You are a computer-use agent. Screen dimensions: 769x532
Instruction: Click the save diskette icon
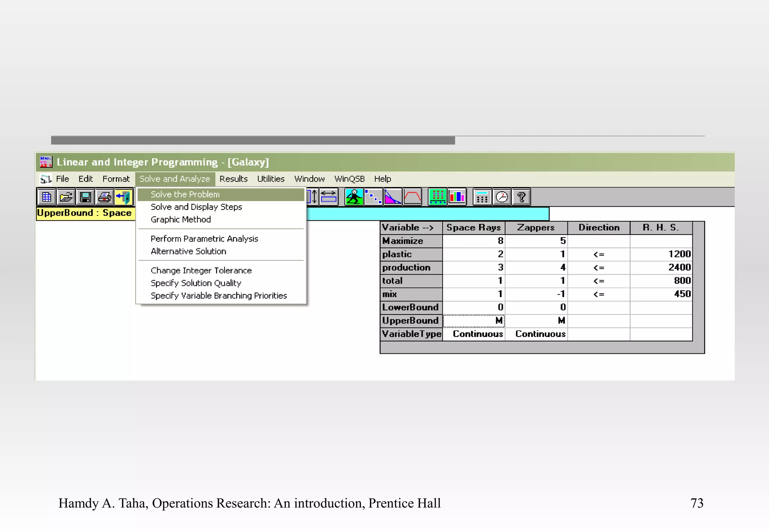pos(86,197)
